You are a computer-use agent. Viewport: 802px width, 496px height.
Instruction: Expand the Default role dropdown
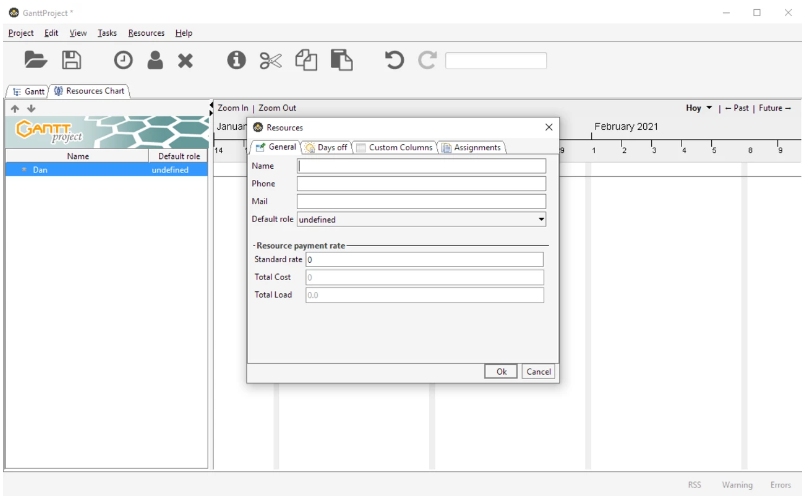click(541, 219)
